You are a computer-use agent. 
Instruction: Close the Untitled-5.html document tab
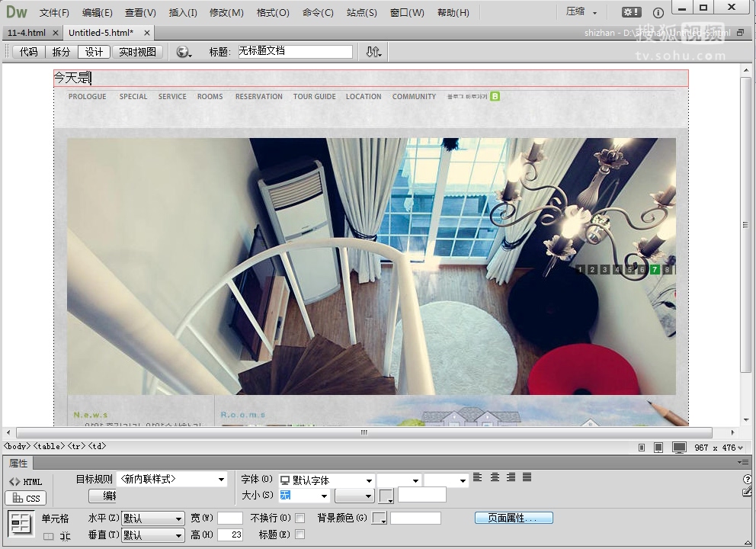[x=147, y=33]
